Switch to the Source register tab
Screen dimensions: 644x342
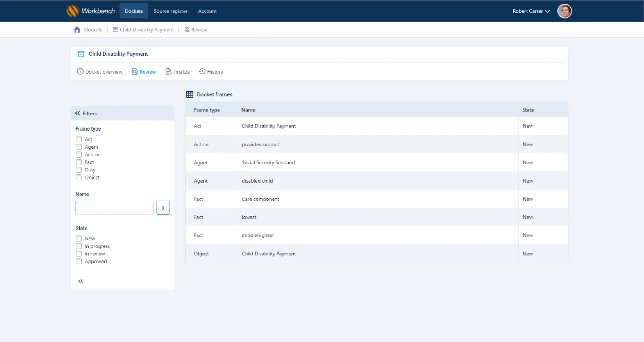coord(171,11)
